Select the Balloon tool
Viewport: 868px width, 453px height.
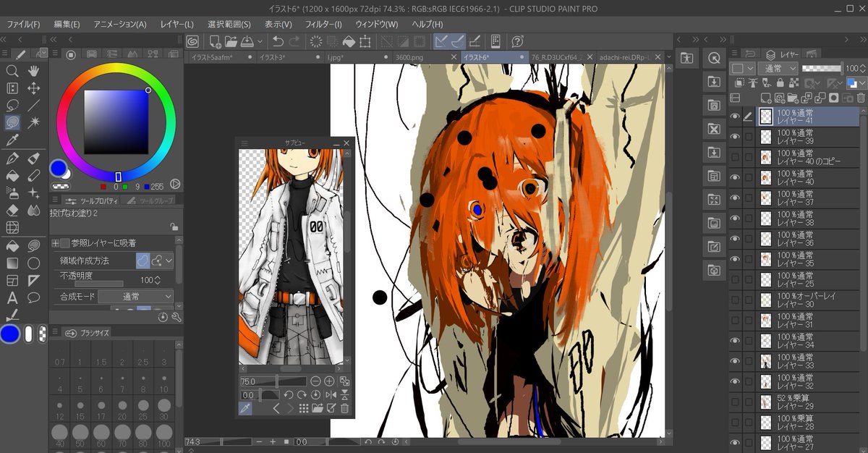tap(33, 298)
